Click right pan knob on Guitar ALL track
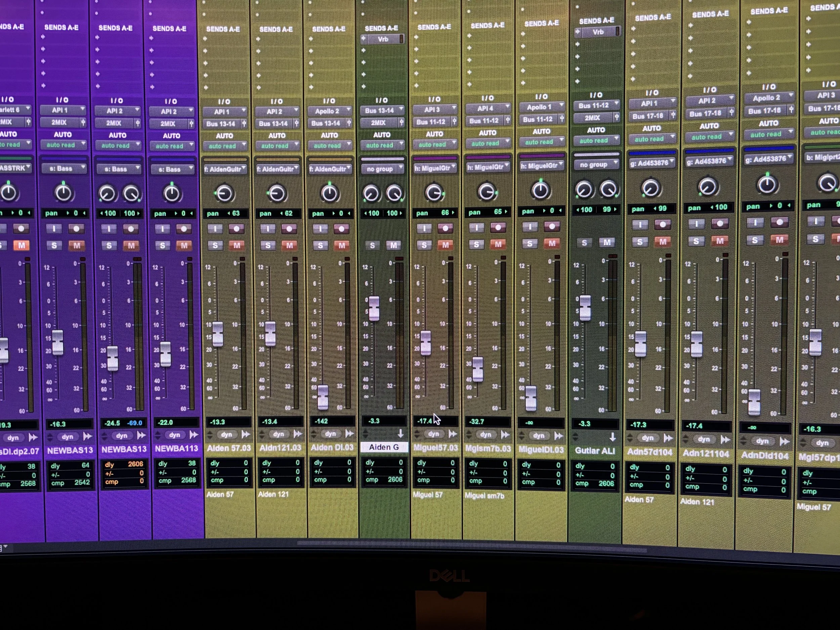This screenshot has height=630, width=840. click(x=608, y=189)
